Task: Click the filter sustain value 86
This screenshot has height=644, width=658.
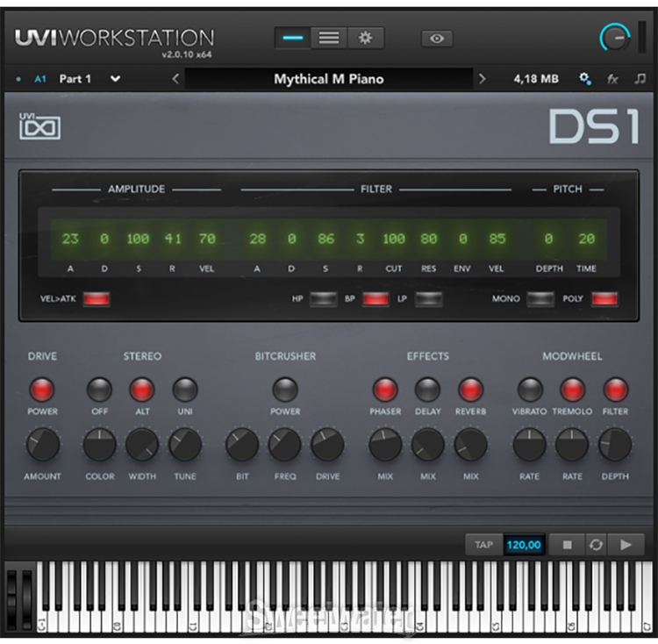Action: (325, 239)
